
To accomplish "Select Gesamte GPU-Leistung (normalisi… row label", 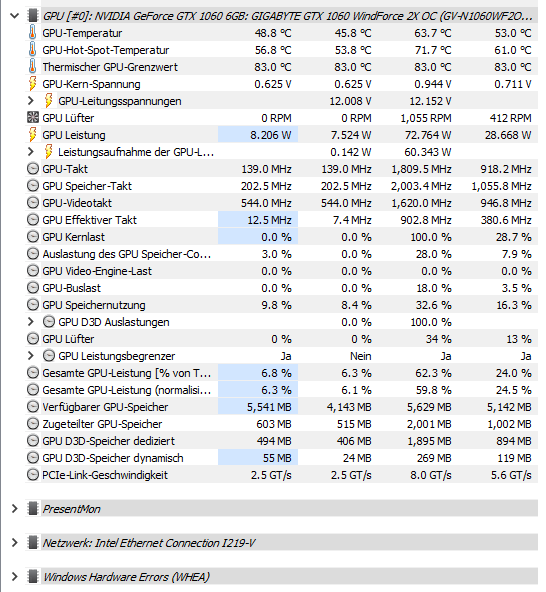I will [126, 390].
